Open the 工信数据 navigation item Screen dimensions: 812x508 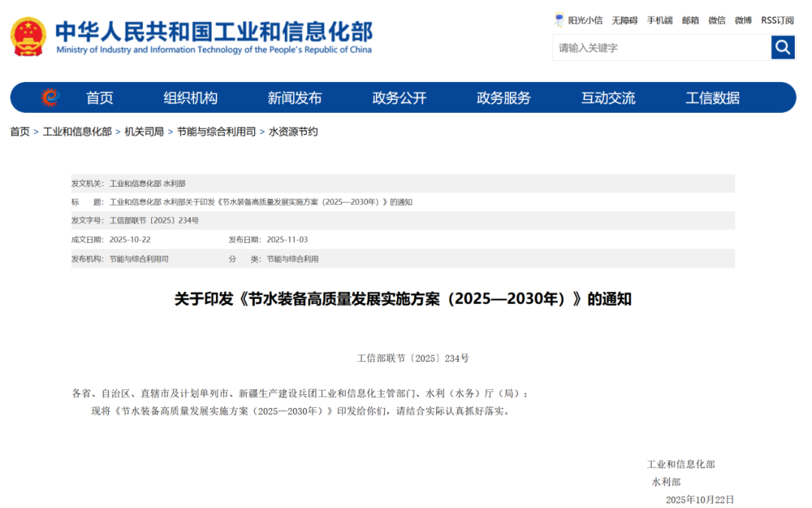click(713, 98)
